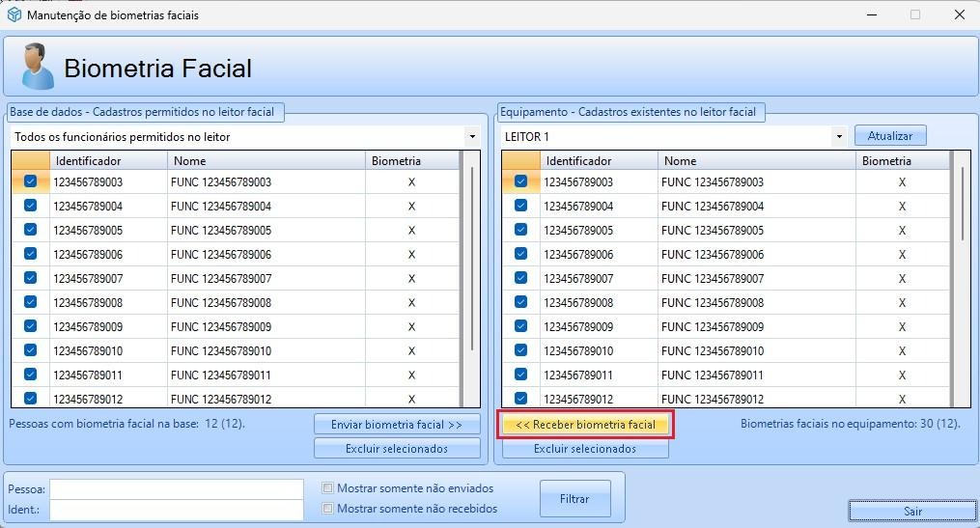Toggle select-all header checkbox in right table
Viewport: 980px width, 528px height.
(520, 160)
